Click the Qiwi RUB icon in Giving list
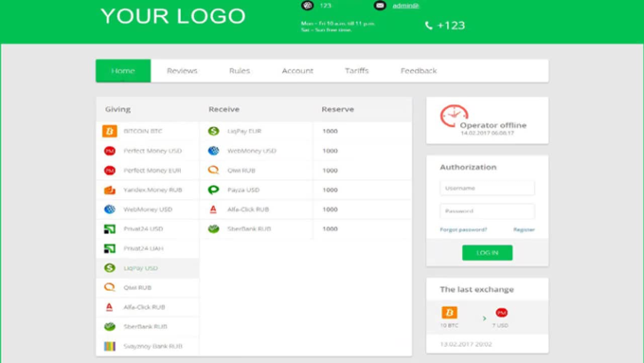This screenshot has width=644, height=363. 110,287
